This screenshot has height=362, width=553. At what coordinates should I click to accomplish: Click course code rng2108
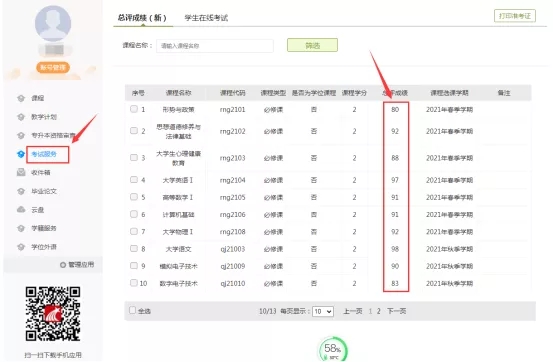(x=232, y=232)
